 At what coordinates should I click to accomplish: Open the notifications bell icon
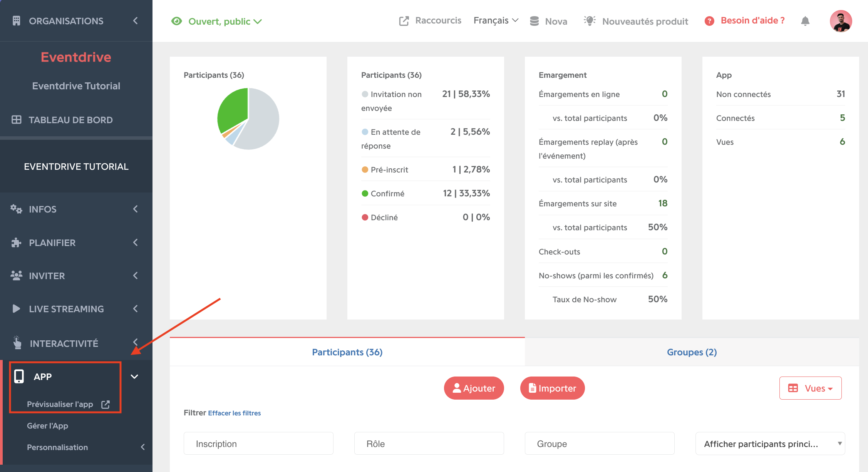[805, 21]
